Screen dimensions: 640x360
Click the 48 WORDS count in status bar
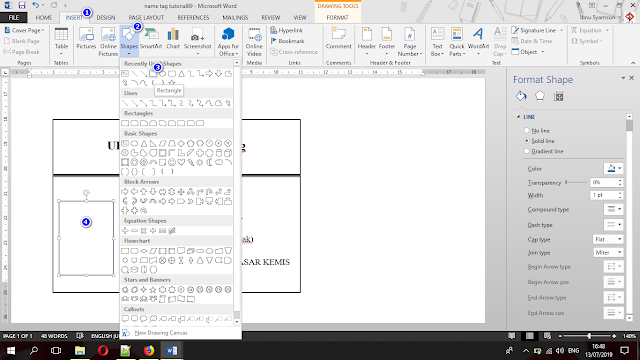tap(54, 336)
